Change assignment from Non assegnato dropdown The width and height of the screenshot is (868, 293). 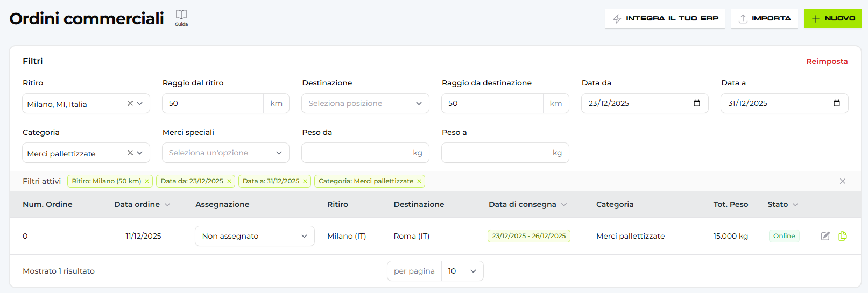click(255, 236)
